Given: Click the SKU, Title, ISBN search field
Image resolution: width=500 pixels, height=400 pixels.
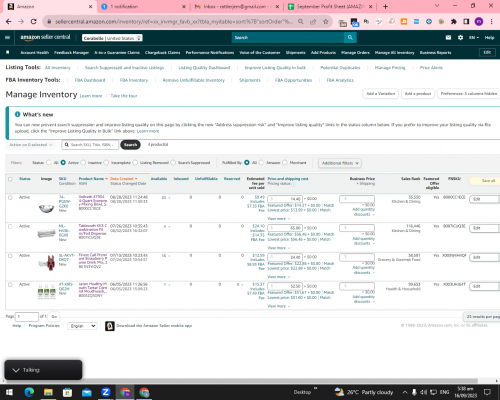Looking at the screenshot, I should (90, 145).
